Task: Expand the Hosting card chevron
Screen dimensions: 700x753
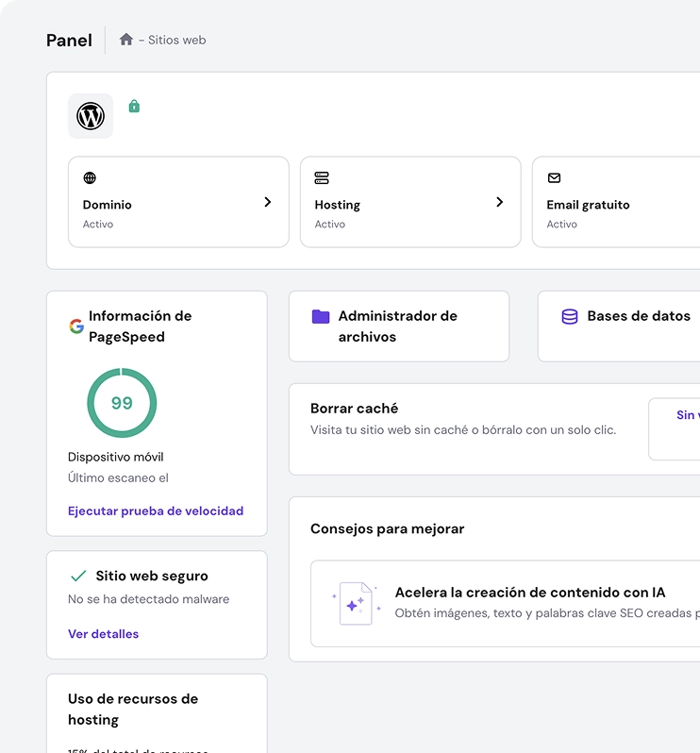Action: click(499, 202)
